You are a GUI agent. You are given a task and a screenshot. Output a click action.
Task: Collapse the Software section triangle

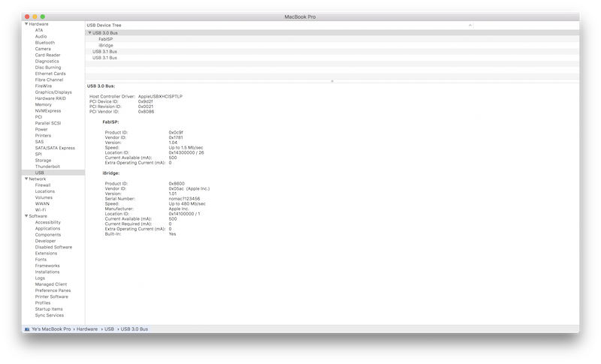click(x=26, y=216)
